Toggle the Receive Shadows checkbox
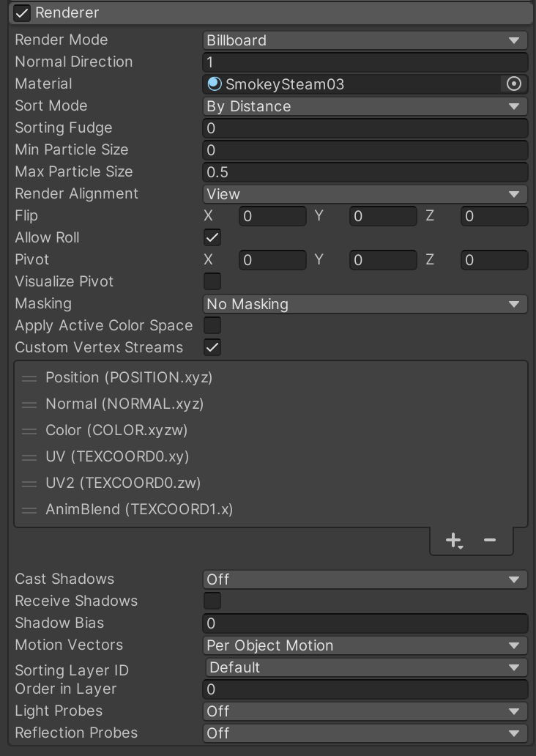 (x=212, y=601)
